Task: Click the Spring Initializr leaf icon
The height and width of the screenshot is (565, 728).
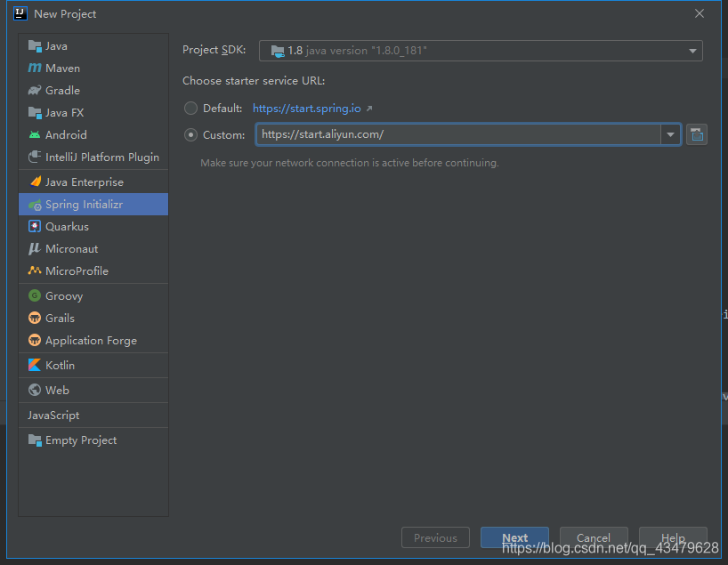Action: click(35, 205)
